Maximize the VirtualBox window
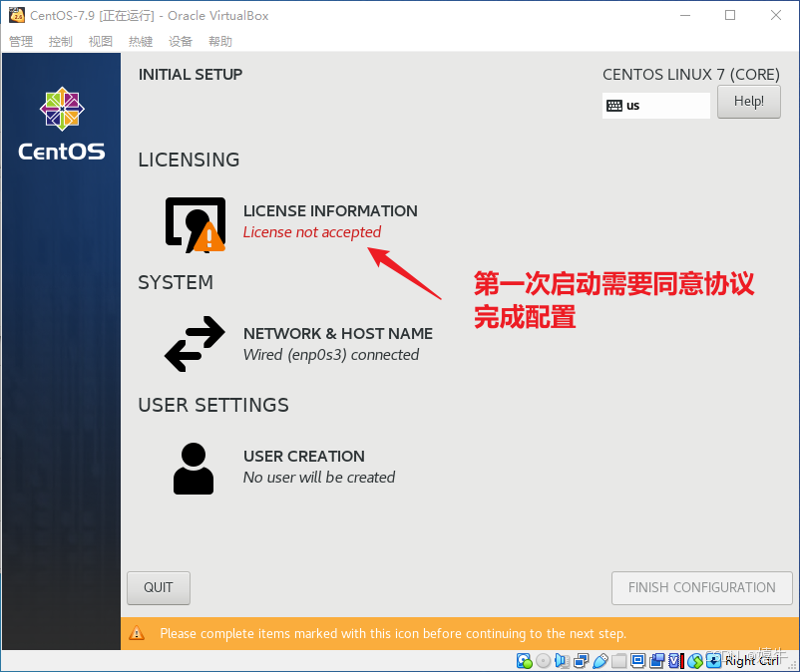800x672 pixels. tap(730, 15)
